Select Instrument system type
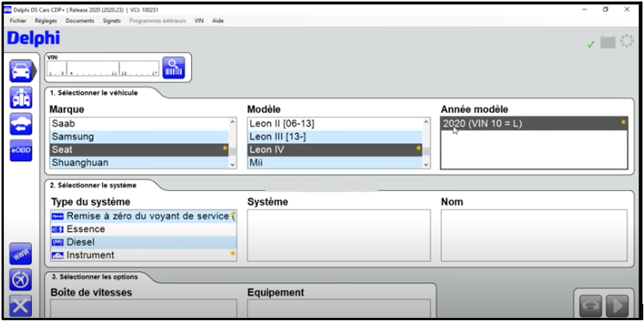This screenshot has width=644, height=321. coord(144,256)
